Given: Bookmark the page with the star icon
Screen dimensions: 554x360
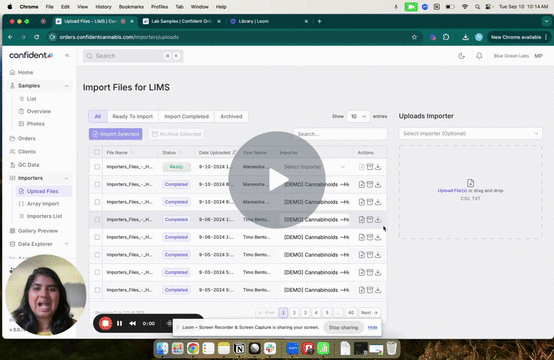Looking at the screenshot, I should (x=414, y=37).
